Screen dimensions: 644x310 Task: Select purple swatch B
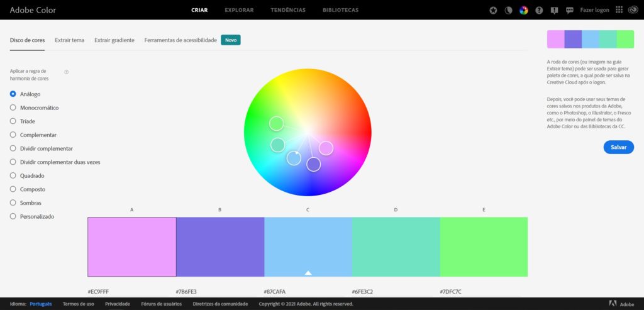point(220,246)
